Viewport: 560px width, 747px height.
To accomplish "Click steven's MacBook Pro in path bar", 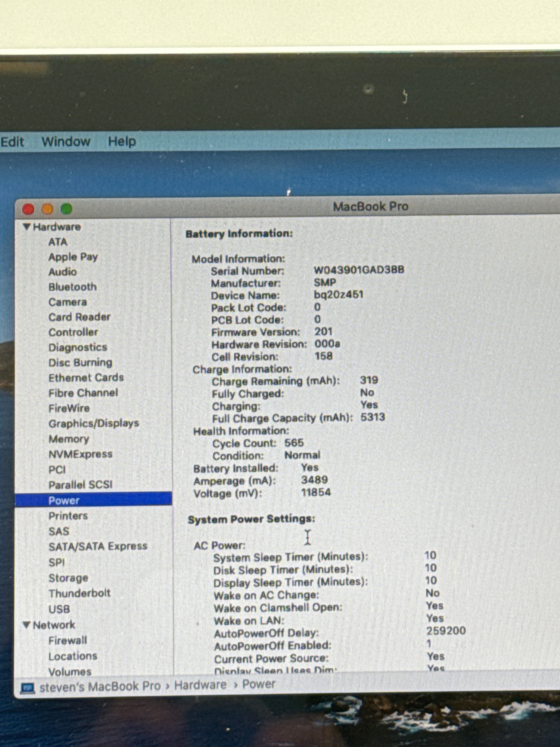I will (100, 686).
